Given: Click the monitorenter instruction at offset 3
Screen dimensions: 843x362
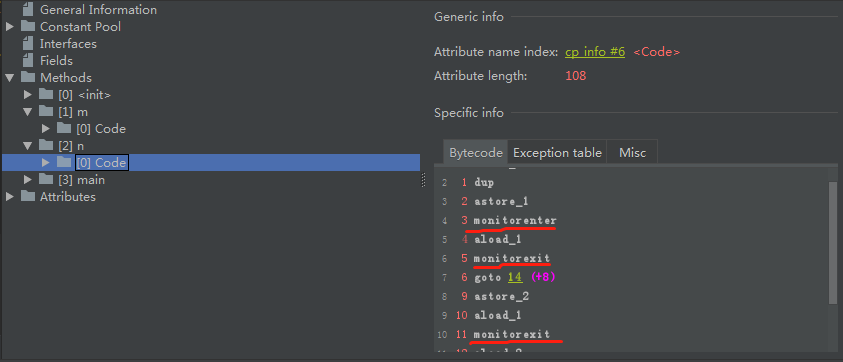Looking at the screenshot, I should [x=515, y=221].
